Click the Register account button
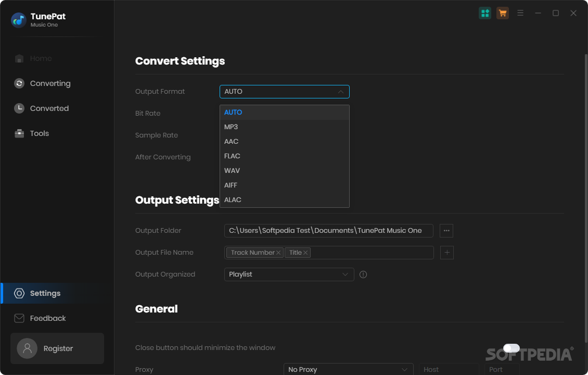This screenshot has height=375, width=588. point(57,348)
